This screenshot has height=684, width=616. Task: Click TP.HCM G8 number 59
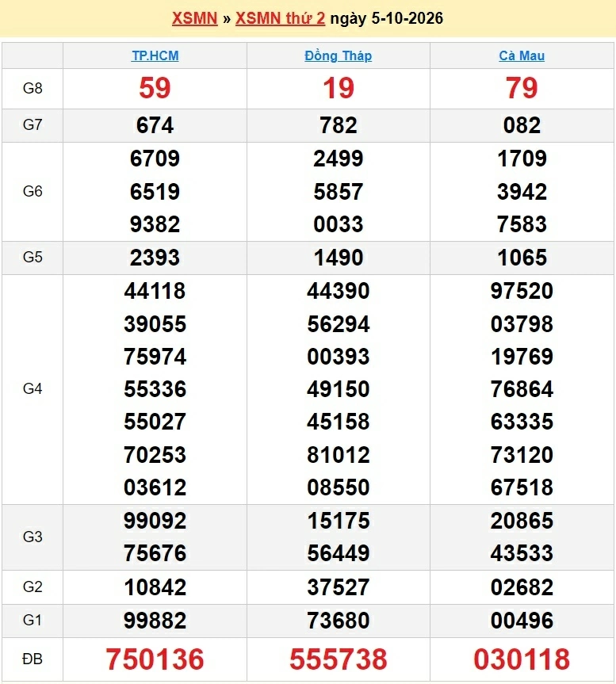click(x=155, y=88)
